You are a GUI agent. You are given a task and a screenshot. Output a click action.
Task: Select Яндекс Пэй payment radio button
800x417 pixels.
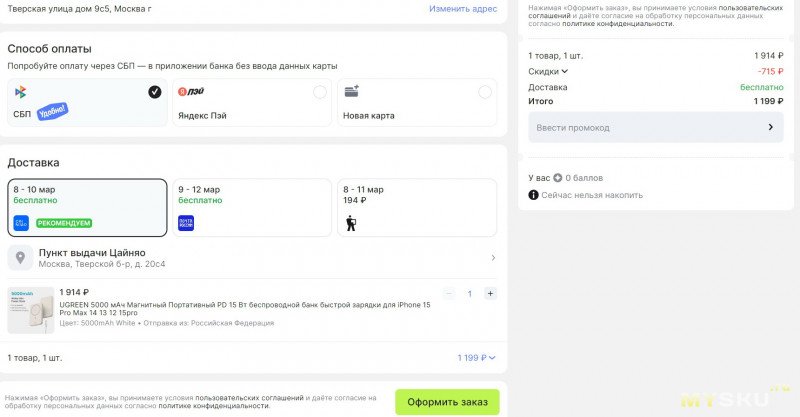(x=319, y=92)
